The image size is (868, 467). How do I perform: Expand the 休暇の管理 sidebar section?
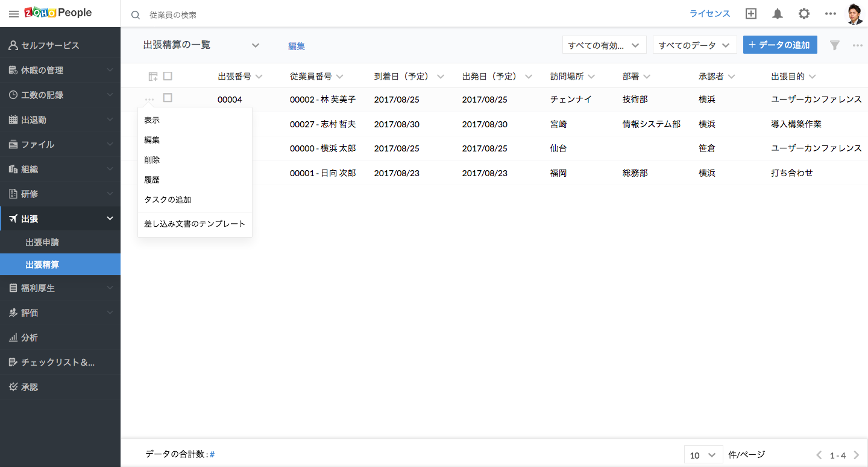tap(60, 71)
